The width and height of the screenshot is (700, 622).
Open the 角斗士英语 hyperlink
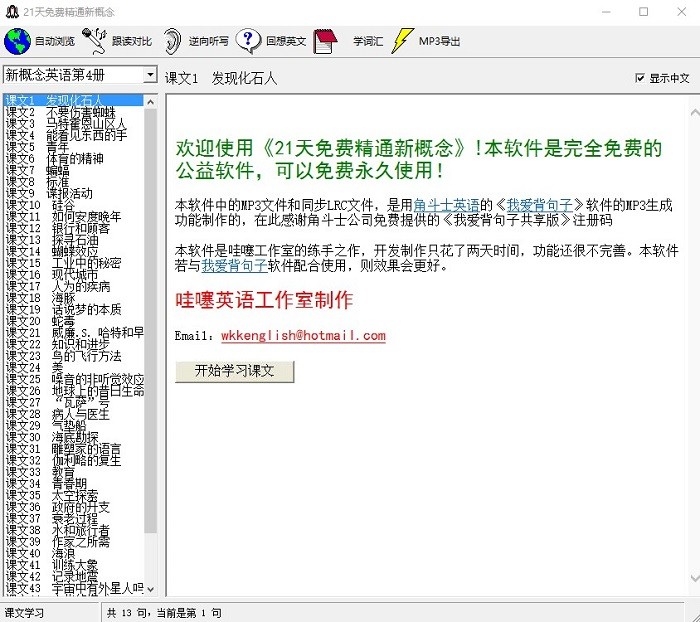(x=447, y=205)
